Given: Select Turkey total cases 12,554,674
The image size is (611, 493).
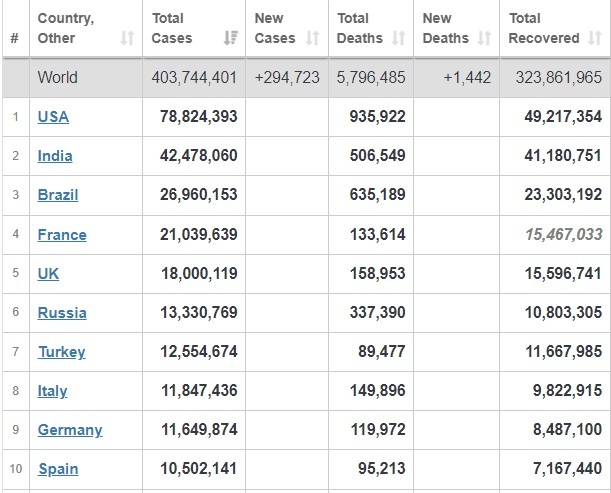Looking at the screenshot, I should point(199,352).
